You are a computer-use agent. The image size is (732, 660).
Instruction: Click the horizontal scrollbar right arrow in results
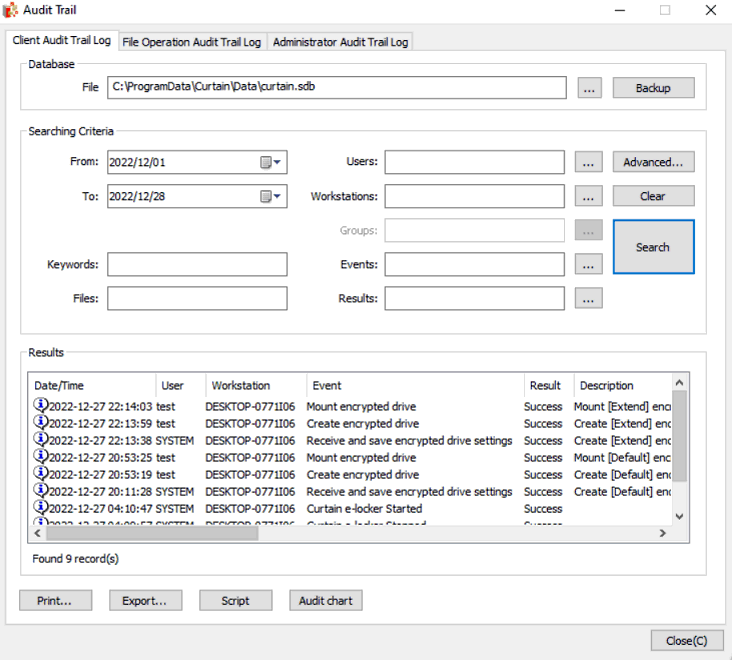click(x=662, y=534)
